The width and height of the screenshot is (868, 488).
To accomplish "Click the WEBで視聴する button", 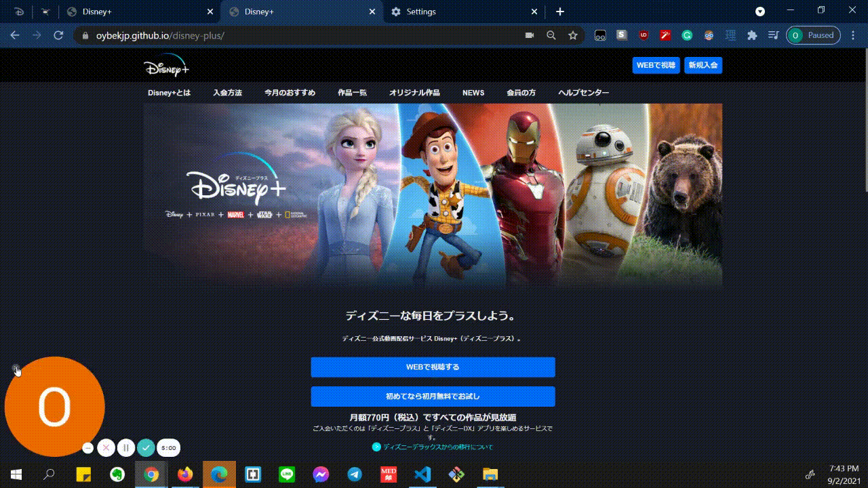I will coord(433,367).
